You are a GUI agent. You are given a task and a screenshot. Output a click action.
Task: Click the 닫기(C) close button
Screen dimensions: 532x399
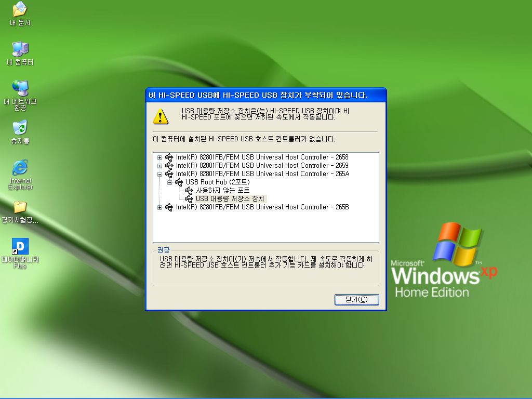(356, 300)
